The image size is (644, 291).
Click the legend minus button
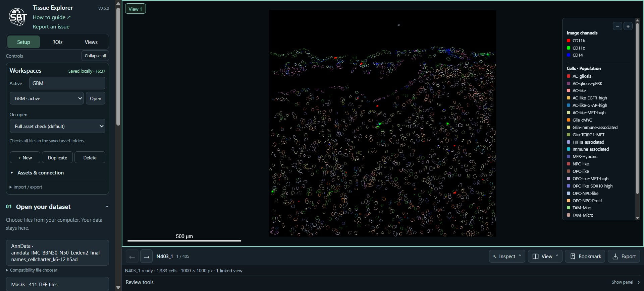[617, 26]
